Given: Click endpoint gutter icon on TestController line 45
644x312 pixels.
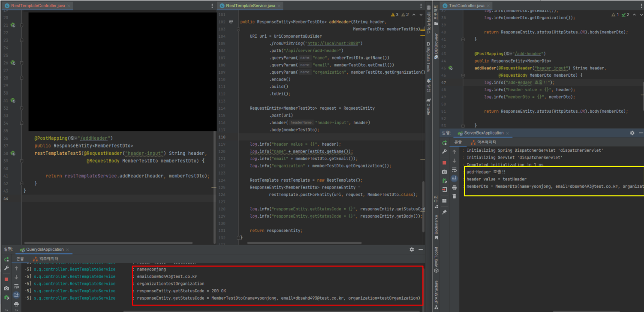Looking at the screenshot, I should tap(450, 68).
